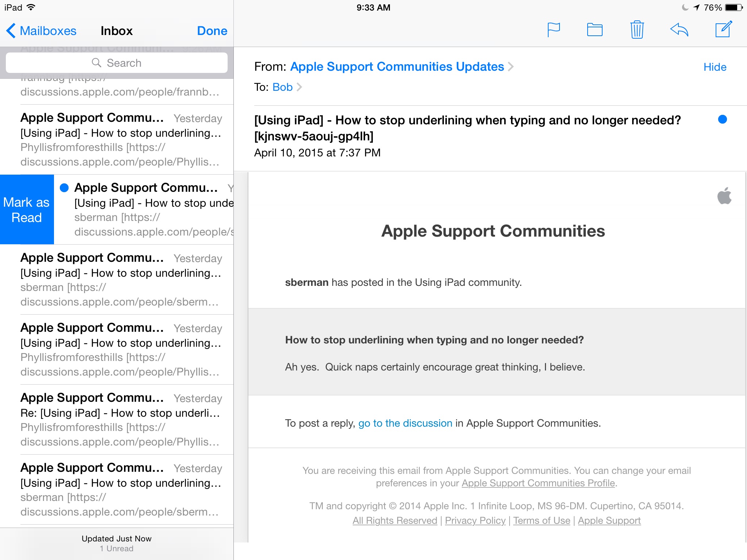The height and width of the screenshot is (560, 747).
Task: Tap Done to finish editing mailbox
Action: (212, 31)
